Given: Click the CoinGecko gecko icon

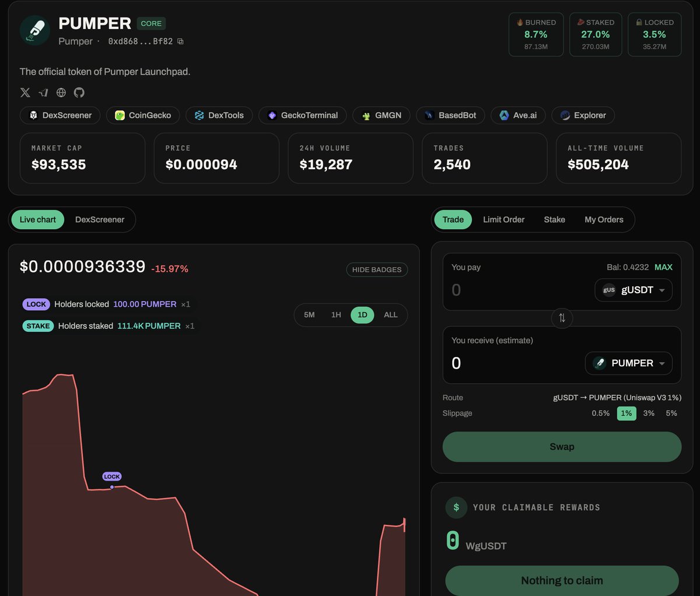Looking at the screenshot, I should coord(120,115).
